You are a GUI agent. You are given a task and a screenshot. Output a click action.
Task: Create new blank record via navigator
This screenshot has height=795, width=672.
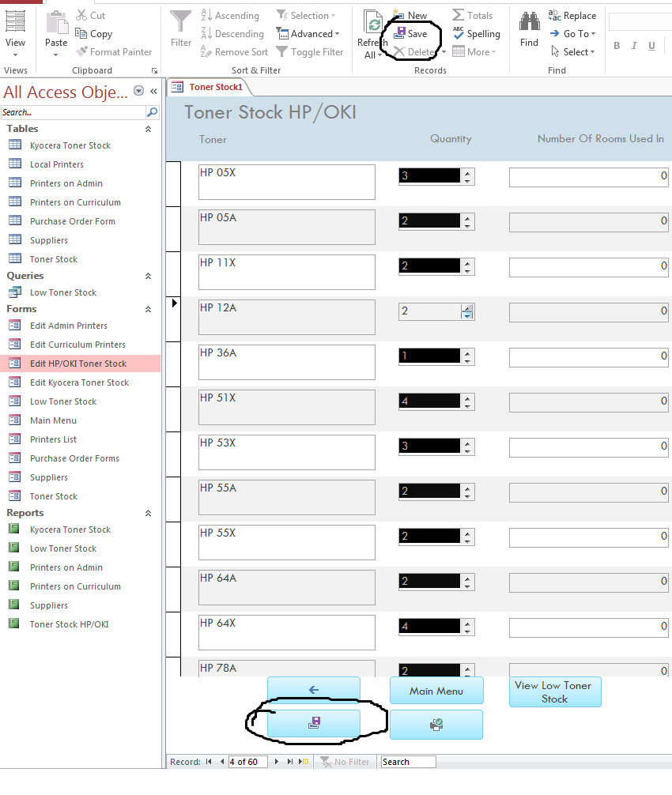point(304,762)
